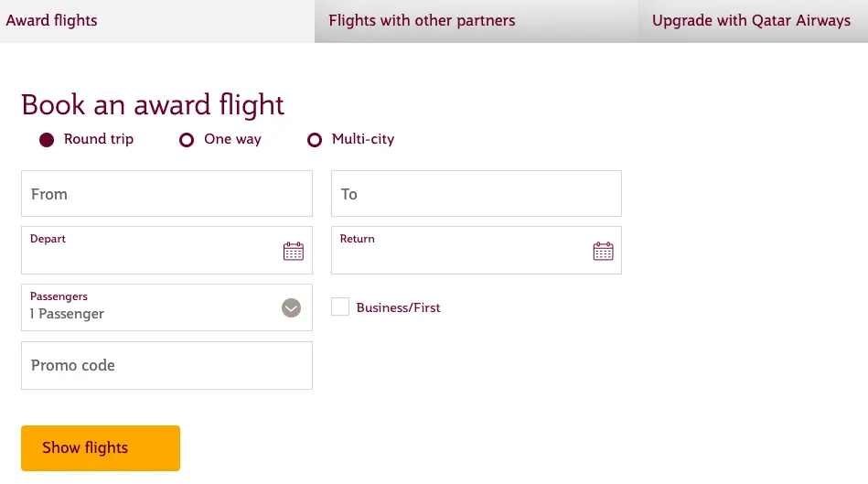Select the Multi-city radio button
Screen dimensions: 868x484
315,140
